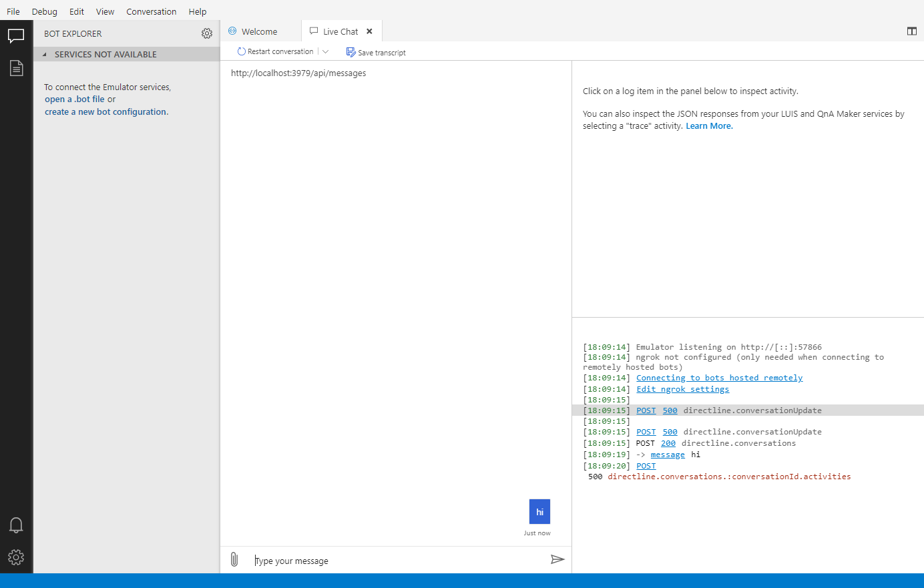Click 'create a new bot configuration' link
924x588 pixels.
105,111
